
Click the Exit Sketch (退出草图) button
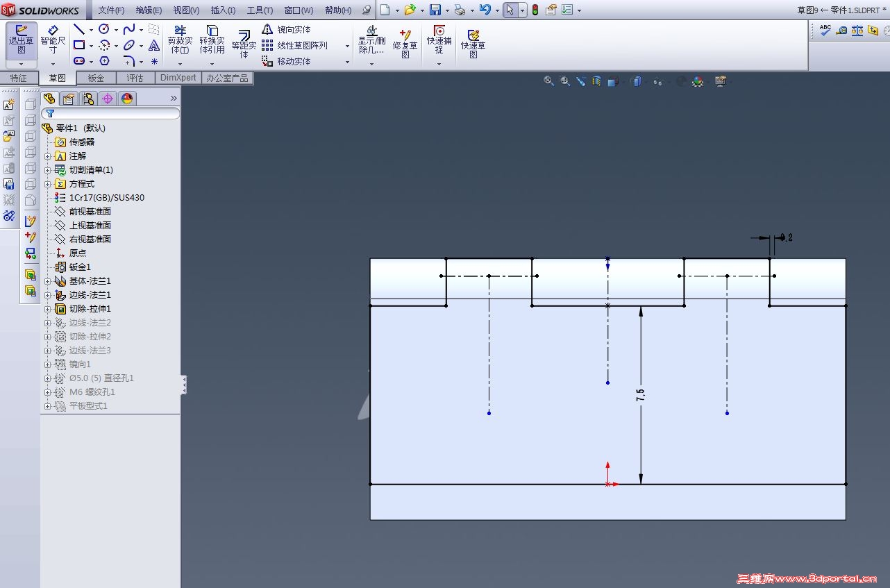point(22,40)
